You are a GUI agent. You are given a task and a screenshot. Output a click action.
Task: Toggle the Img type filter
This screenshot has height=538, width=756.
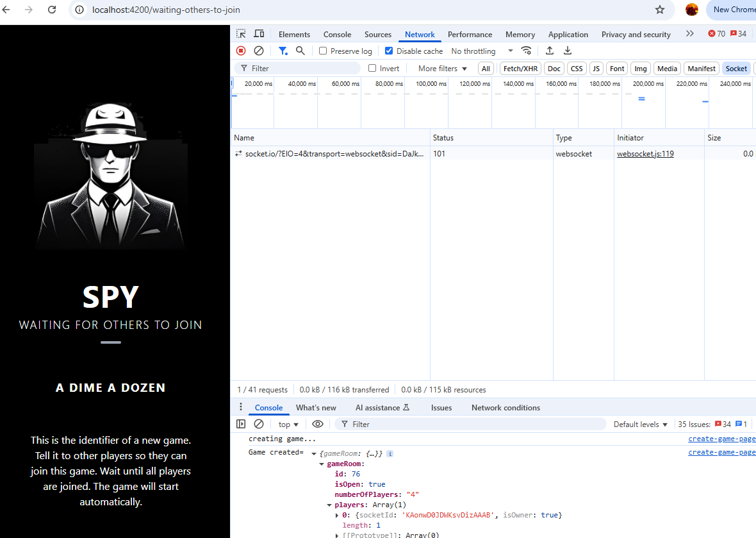point(641,69)
